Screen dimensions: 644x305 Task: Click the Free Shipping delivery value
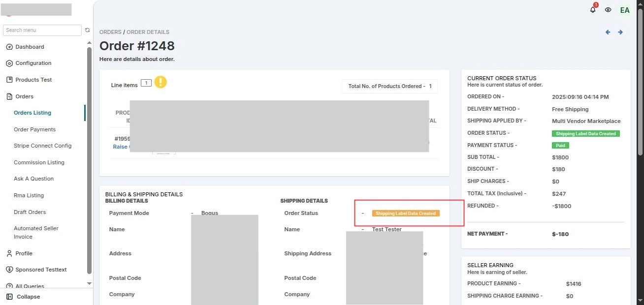(x=570, y=109)
